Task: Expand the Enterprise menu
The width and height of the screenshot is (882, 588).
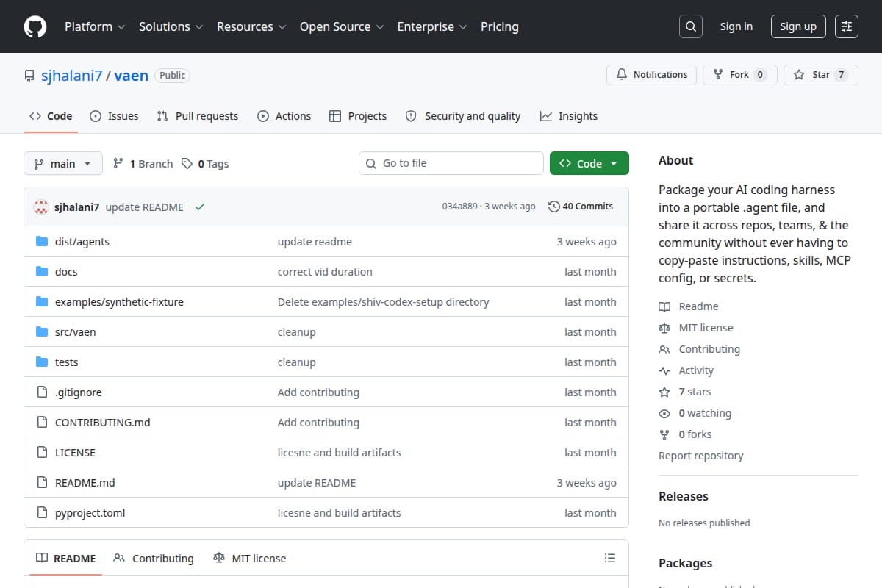Action: coord(432,26)
